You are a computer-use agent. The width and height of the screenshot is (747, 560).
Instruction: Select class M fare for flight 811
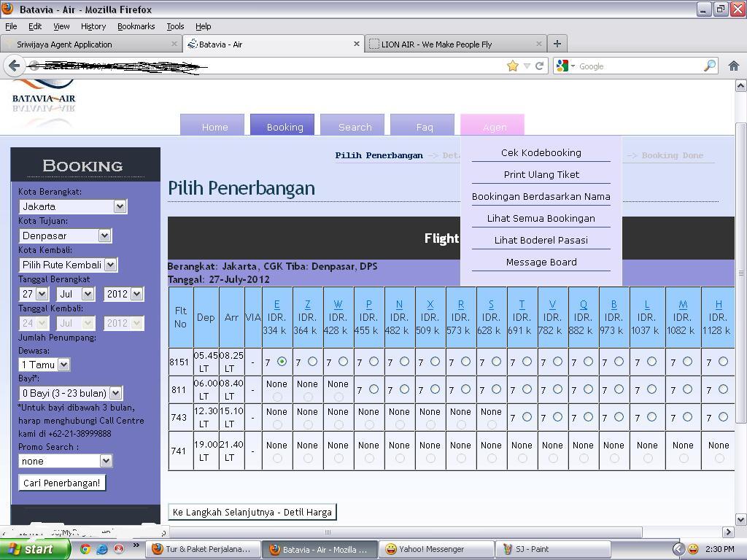pyautogui.click(x=687, y=389)
